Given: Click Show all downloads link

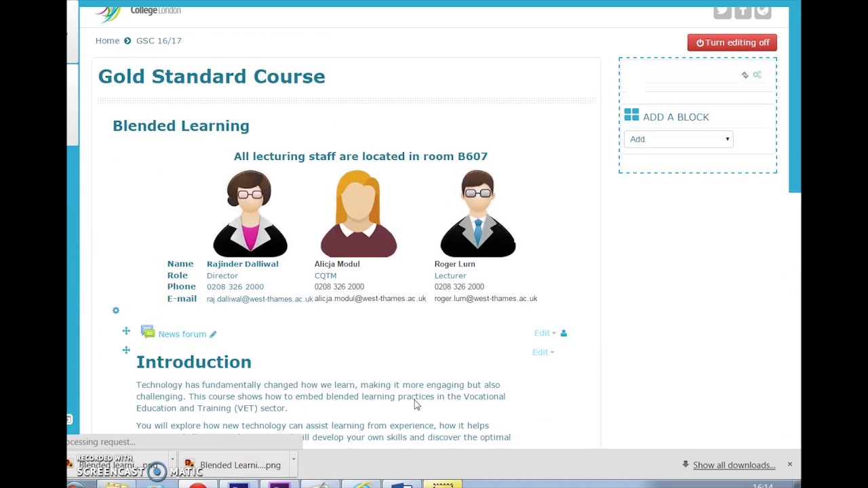Looking at the screenshot, I should click(734, 465).
